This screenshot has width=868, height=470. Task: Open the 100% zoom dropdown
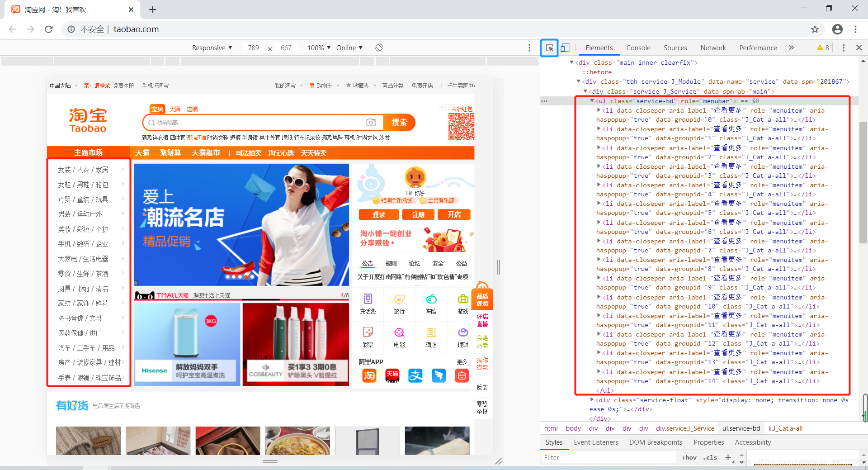point(319,47)
